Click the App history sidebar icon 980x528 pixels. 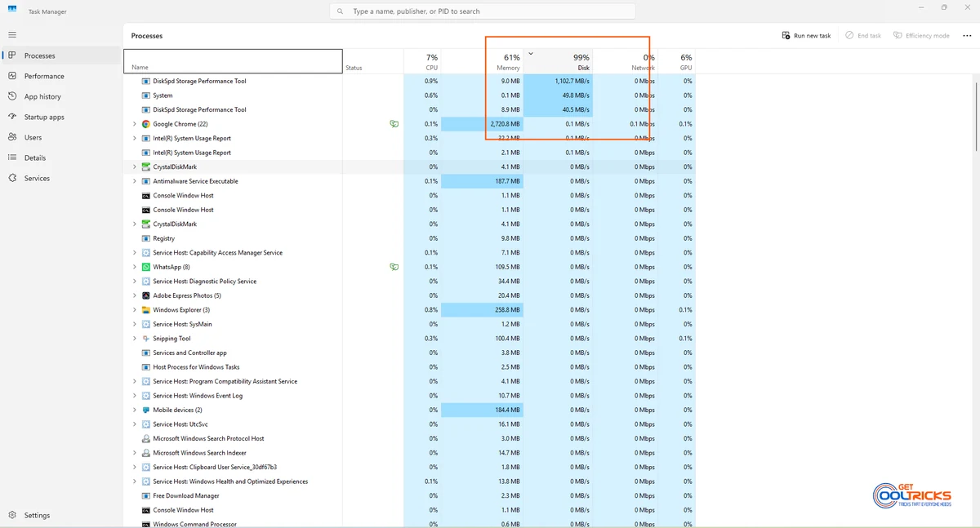pos(12,96)
